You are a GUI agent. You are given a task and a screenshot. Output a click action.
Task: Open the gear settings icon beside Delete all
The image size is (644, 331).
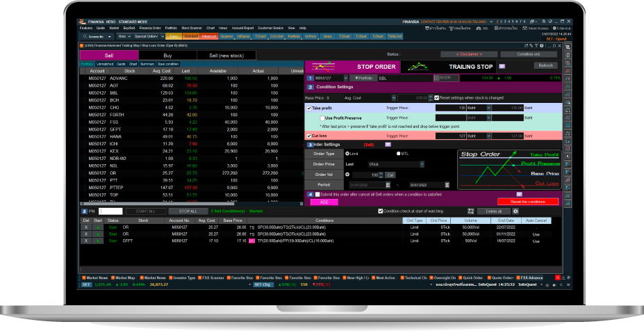pos(515,211)
